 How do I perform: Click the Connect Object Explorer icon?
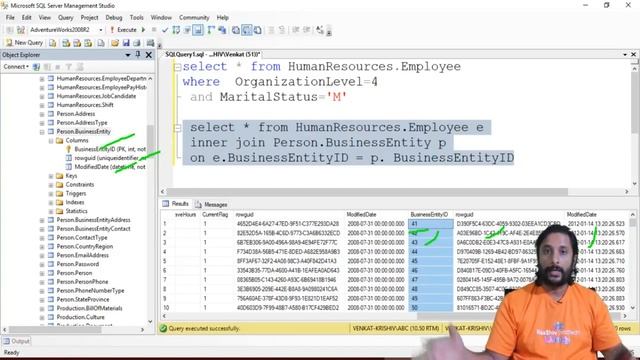pos(36,67)
